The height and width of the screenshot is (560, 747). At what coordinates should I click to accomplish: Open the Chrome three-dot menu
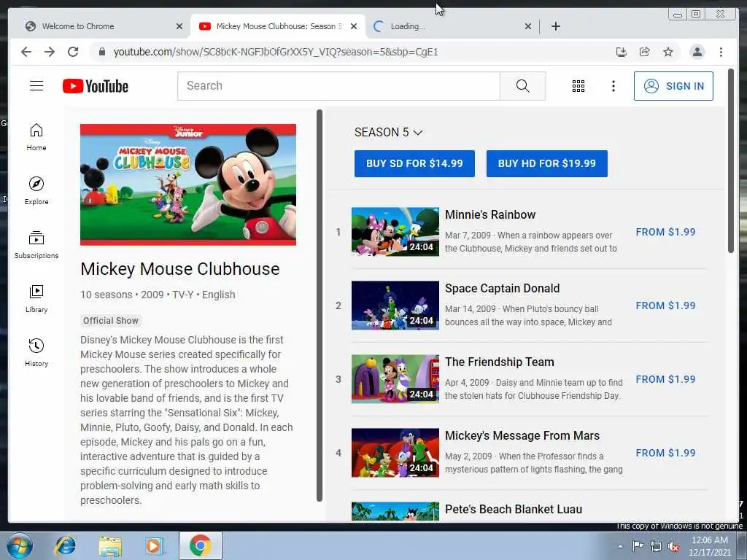click(x=721, y=52)
